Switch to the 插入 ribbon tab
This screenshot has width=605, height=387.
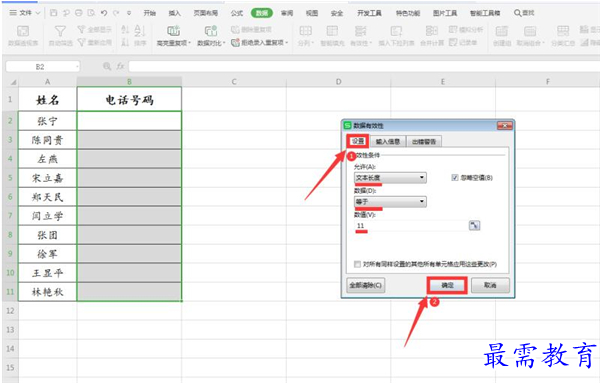point(174,13)
